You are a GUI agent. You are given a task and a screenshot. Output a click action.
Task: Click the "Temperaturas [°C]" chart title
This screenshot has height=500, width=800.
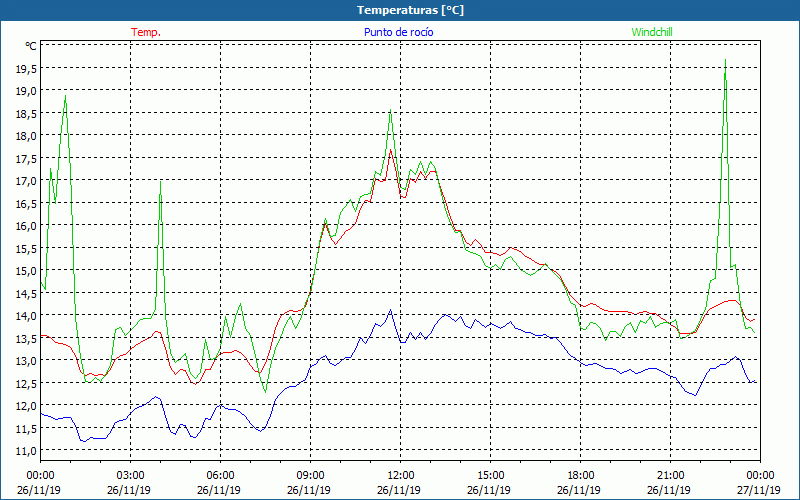(410, 10)
